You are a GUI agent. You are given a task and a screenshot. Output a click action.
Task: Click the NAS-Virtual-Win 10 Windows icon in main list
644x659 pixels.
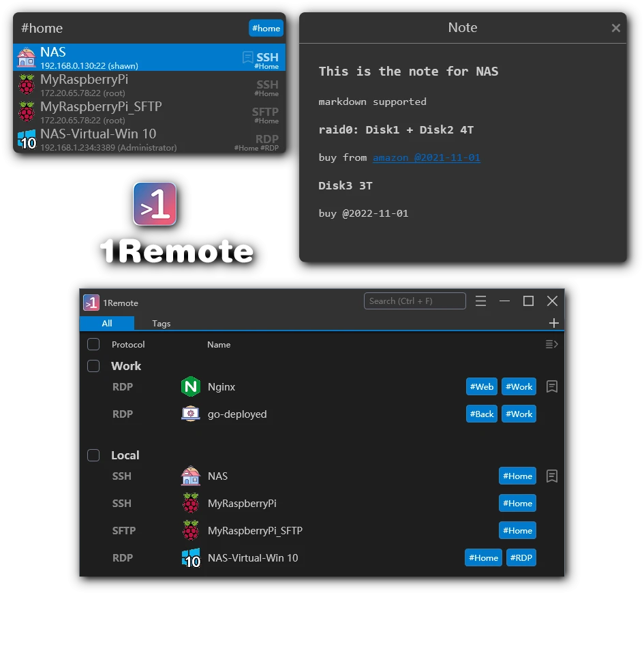coord(191,558)
